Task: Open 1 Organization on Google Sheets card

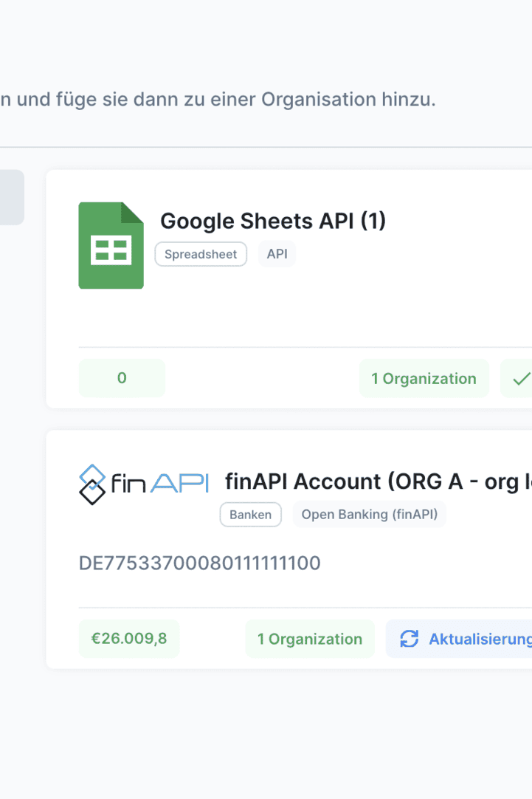Action: tap(424, 379)
